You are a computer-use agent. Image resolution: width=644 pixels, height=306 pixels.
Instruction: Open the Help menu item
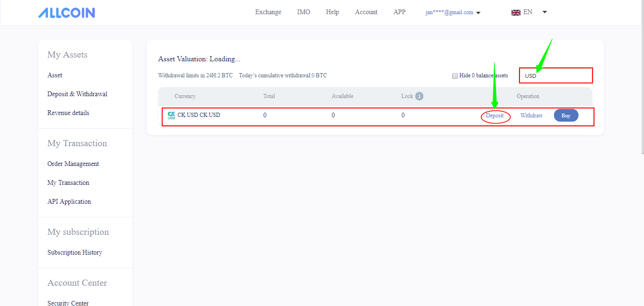point(332,12)
